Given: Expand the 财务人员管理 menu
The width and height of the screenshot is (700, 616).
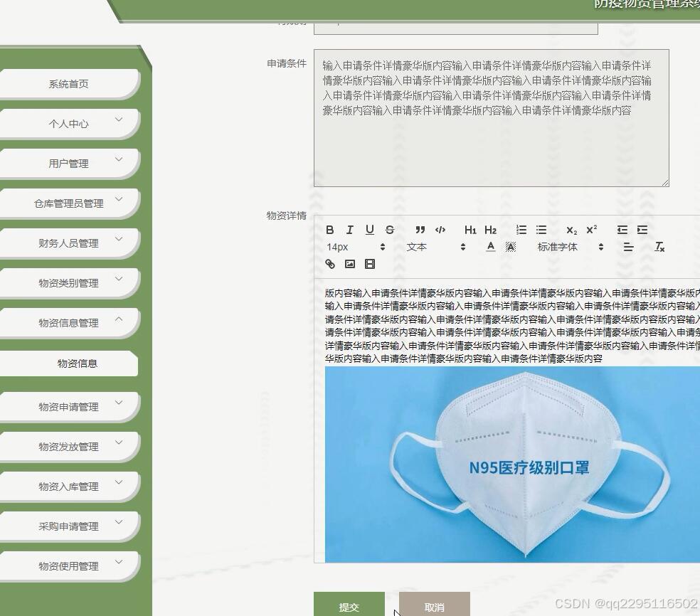Looking at the screenshot, I should click(x=68, y=243).
